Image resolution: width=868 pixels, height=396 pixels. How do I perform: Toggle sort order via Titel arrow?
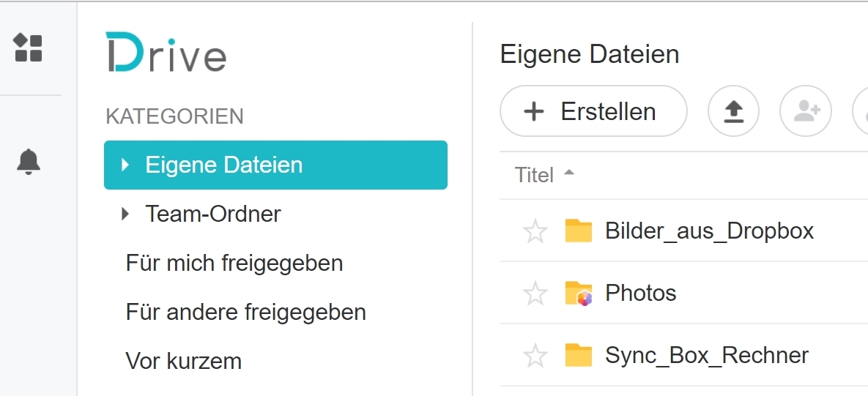(568, 173)
